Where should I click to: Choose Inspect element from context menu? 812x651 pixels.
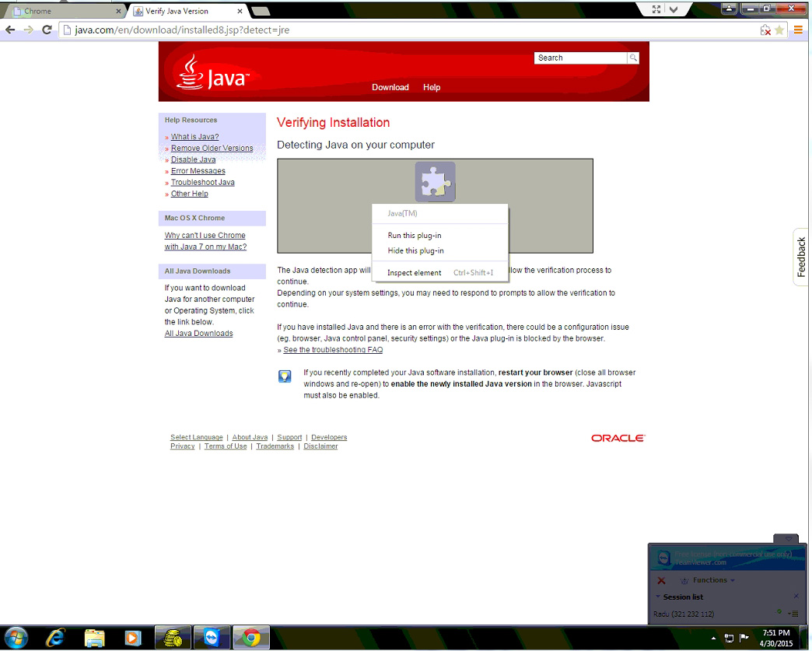[x=439, y=272]
